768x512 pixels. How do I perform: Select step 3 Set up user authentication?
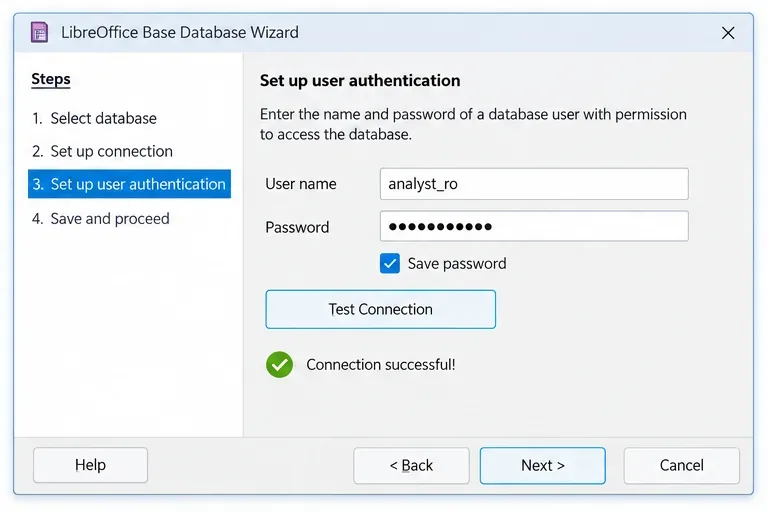click(x=129, y=184)
